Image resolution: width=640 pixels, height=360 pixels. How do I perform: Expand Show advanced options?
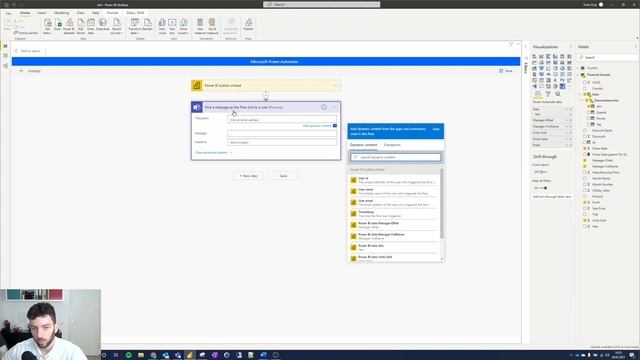(x=213, y=152)
